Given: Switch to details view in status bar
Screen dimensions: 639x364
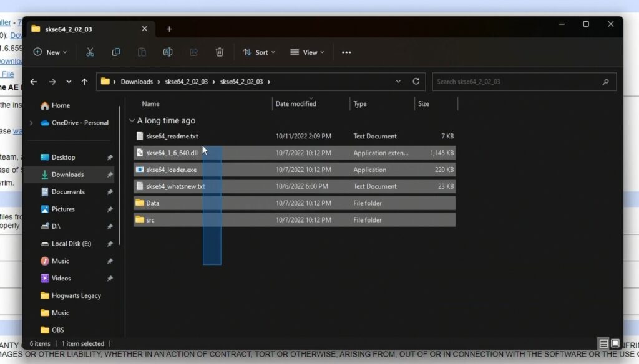Looking at the screenshot, I should [603, 343].
